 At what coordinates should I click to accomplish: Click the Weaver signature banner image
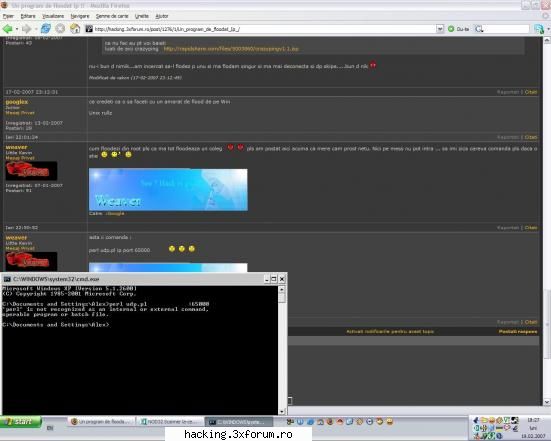[x=168, y=189]
